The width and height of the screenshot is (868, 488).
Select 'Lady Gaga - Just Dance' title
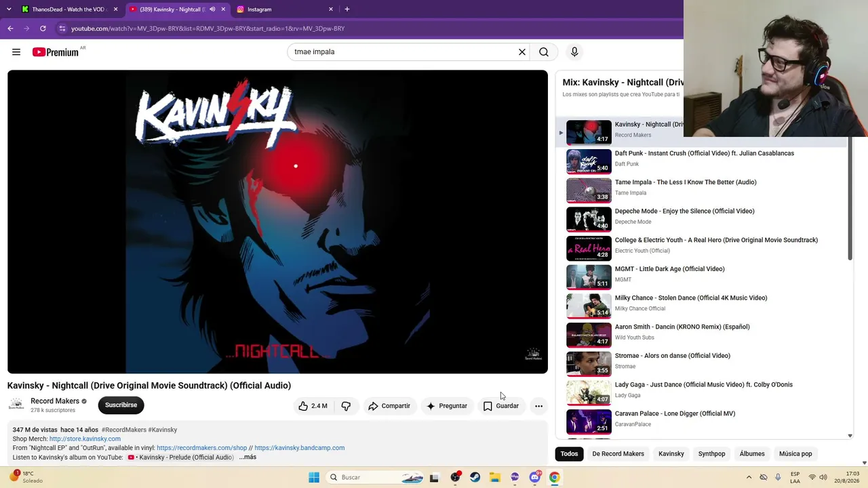click(704, 385)
